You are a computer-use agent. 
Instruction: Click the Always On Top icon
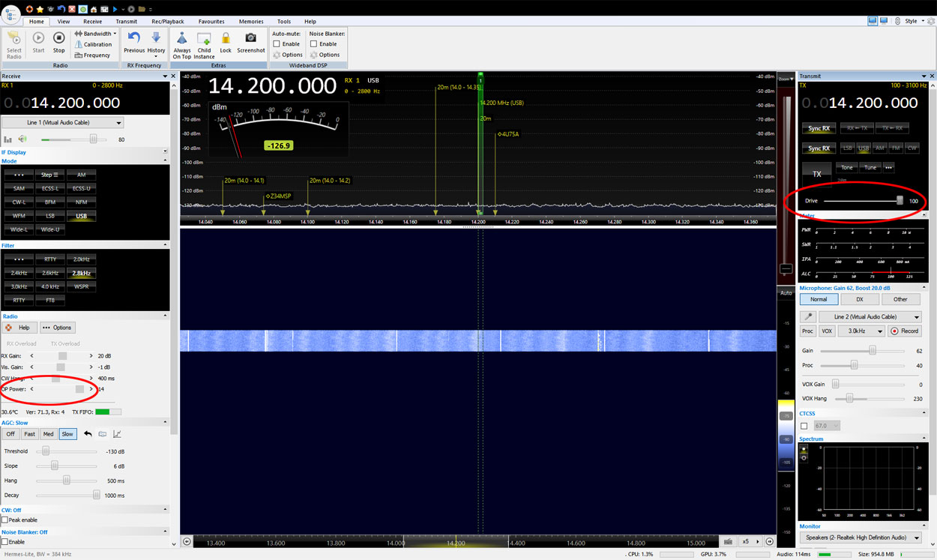(182, 38)
